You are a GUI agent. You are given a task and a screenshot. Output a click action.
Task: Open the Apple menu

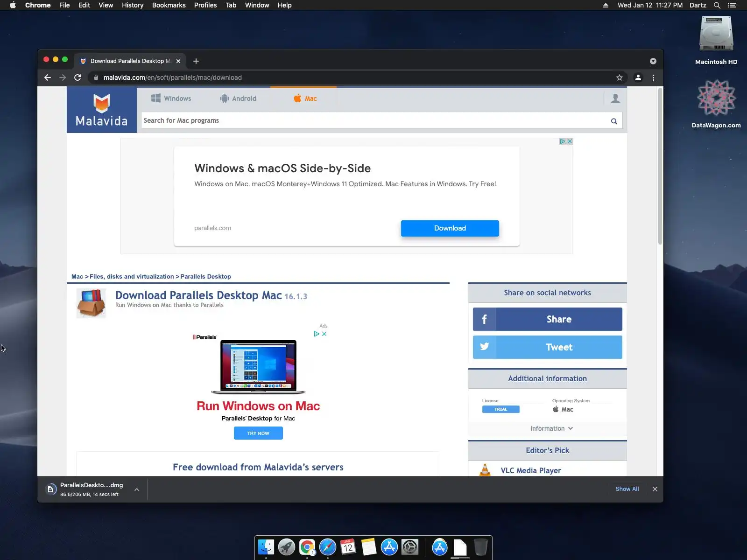[x=13, y=5]
